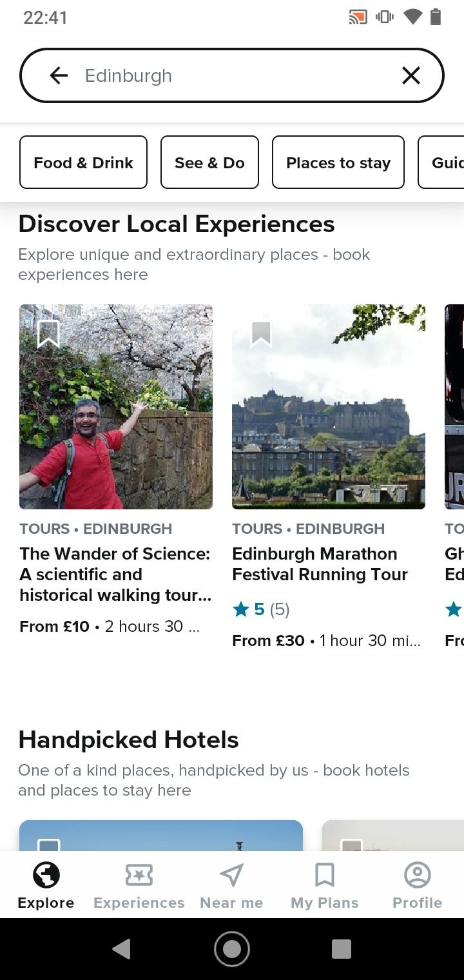
Task: Select the See & Do filter
Action: point(209,162)
